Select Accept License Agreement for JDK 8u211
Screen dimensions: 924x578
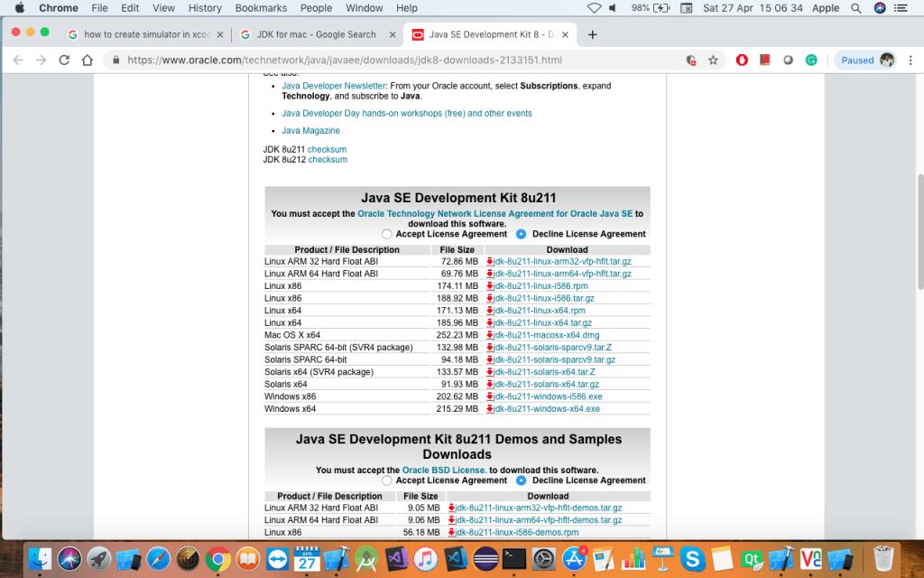tap(387, 234)
